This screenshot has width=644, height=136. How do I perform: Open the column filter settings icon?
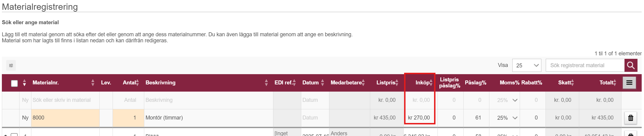11,65
